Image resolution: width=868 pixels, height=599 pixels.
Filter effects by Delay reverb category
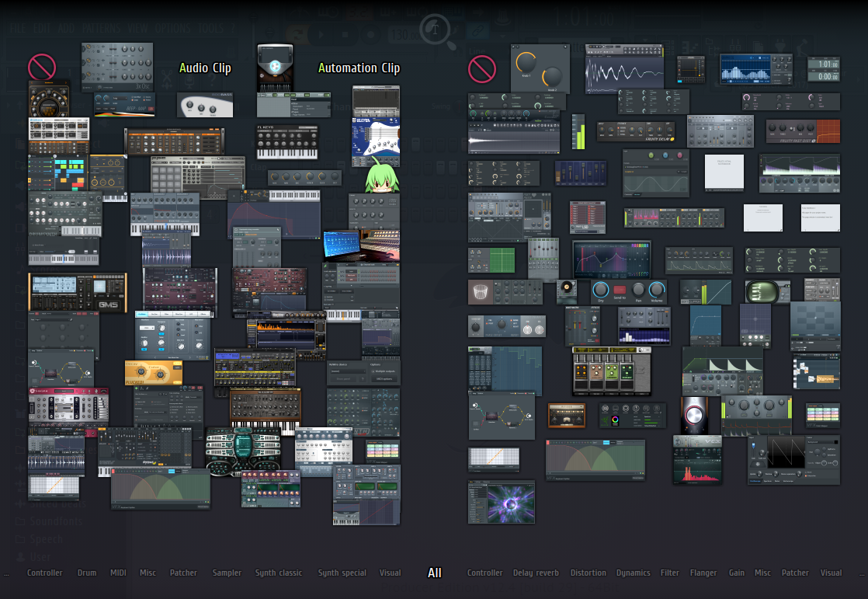click(x=536, y=573)
